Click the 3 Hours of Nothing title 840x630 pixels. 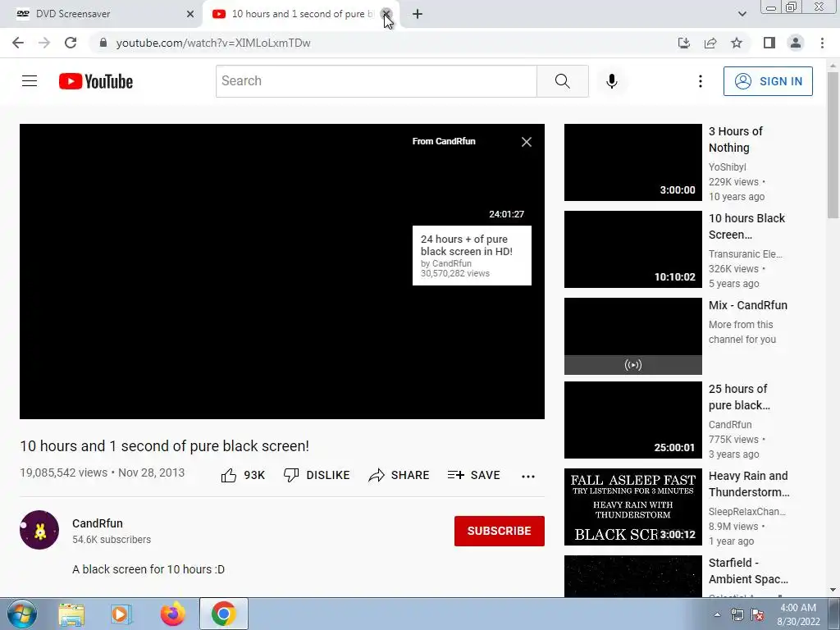(736, 139)
